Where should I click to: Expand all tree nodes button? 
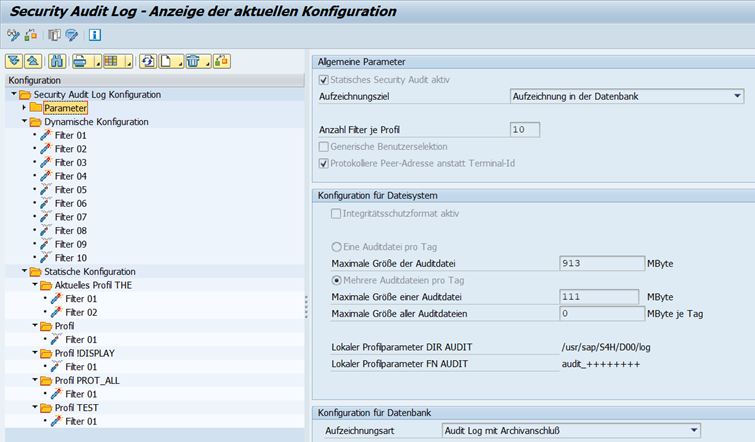13,62
